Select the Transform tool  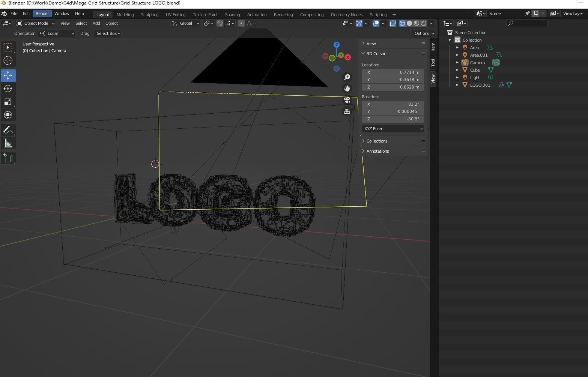[x=8, y=115]
